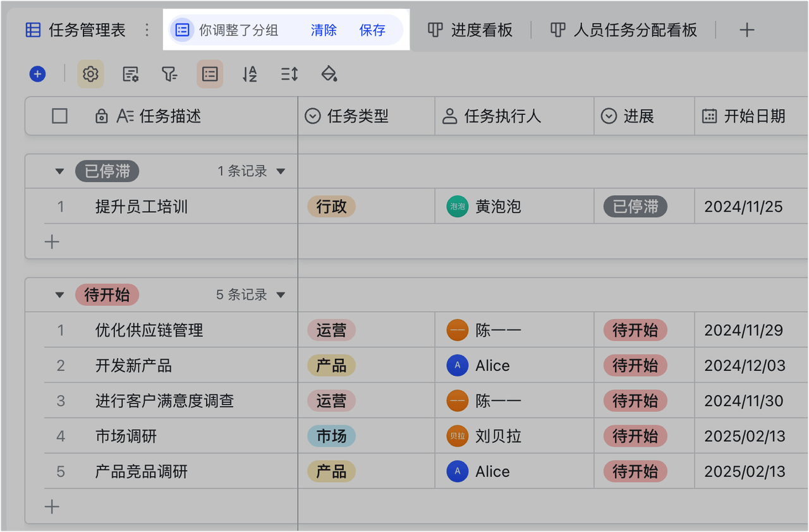
Task: Open the filter funnel icon
Action: coord(169,74)
